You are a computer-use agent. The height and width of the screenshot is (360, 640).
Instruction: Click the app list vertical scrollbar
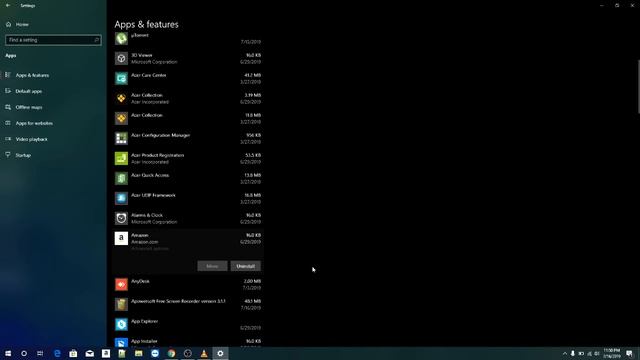coord(638,87)
